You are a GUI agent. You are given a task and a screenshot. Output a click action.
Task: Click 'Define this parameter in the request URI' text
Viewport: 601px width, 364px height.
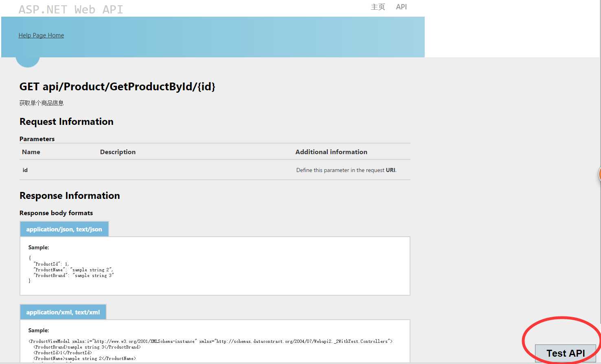coord(346,170)
